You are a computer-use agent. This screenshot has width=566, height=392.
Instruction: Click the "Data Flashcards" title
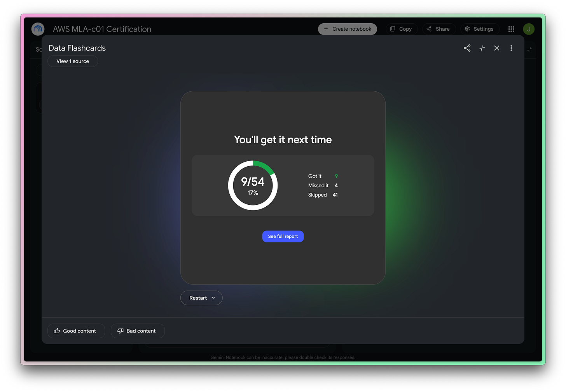coord(77,48)
